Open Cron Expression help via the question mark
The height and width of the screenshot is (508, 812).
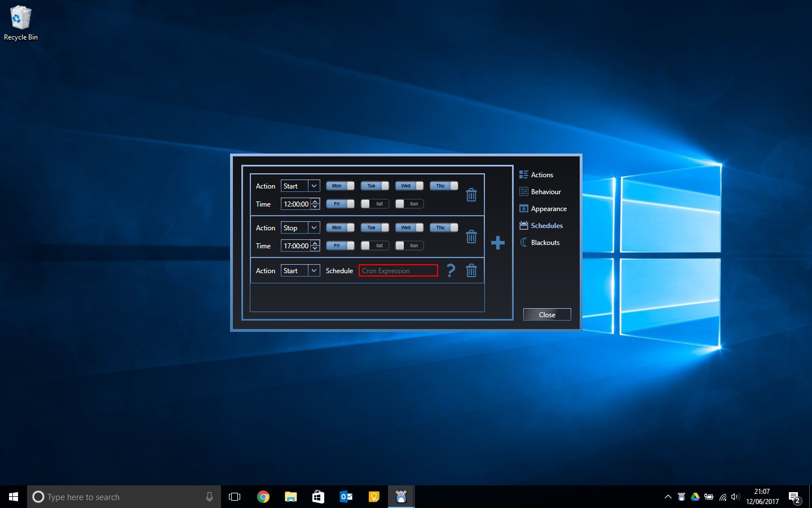(x=450, y=270)
